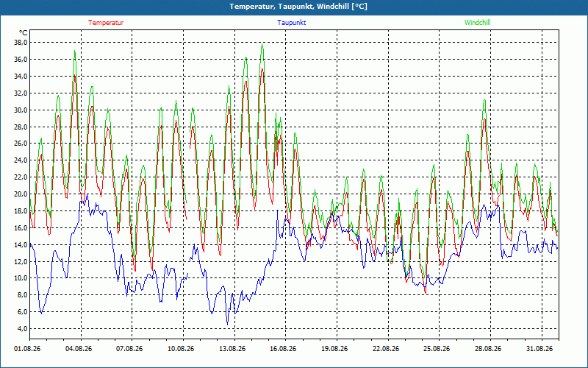Click the 4,0 y-axis value
The image size is (588, 368).
coord(22,329)
